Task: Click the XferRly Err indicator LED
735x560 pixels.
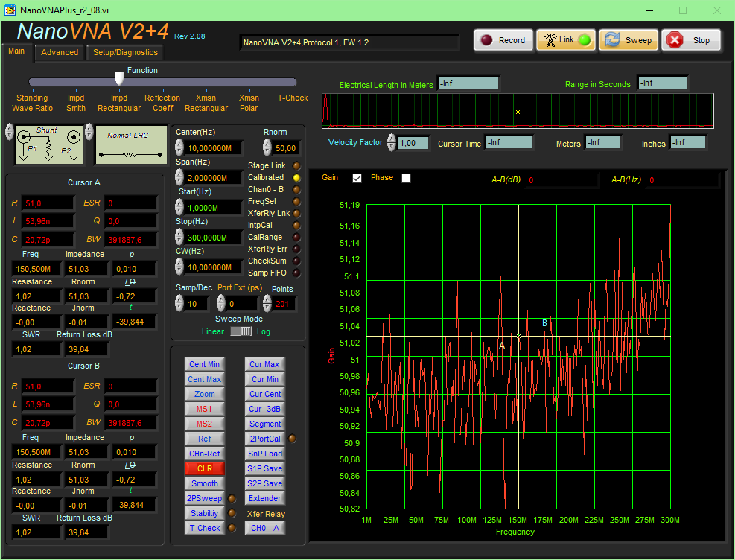Action: pos(296,249)
